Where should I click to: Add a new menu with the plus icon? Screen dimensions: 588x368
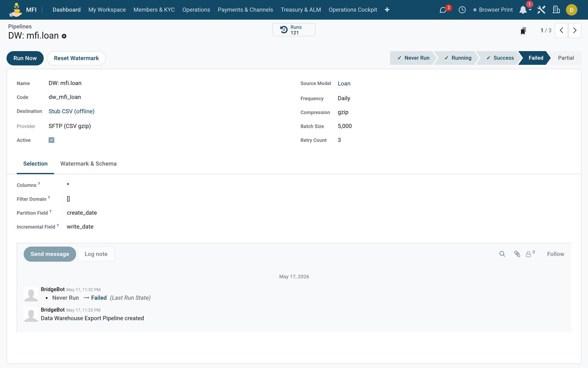387,10
